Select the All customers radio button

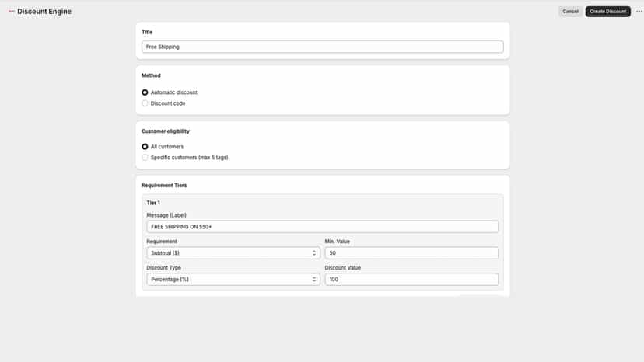coord(145,147)
